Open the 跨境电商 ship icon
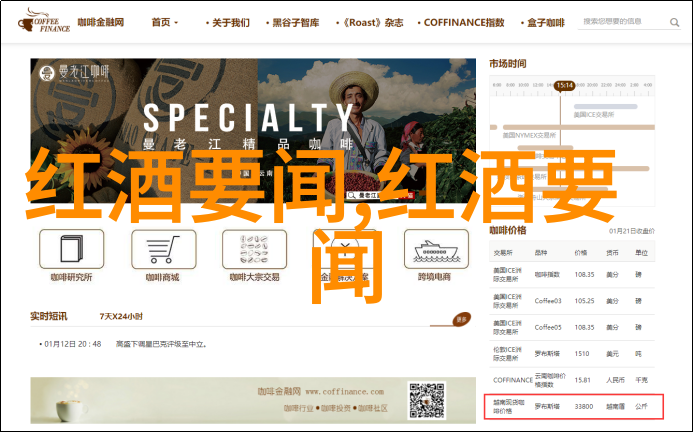 (x=436, y=249)
